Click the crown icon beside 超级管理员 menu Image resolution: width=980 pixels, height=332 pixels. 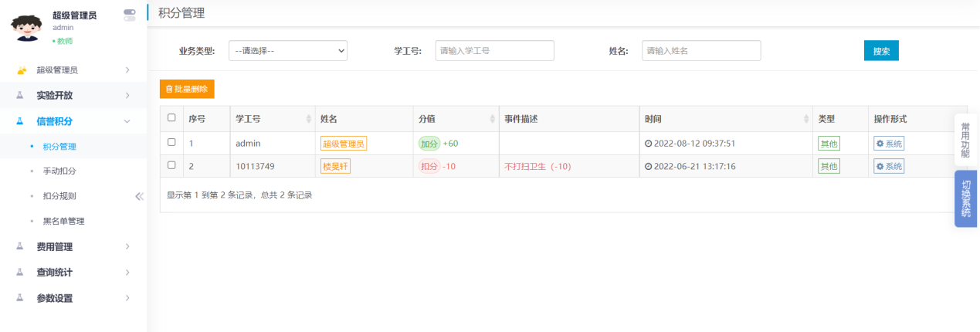click(x=21, y=70)
